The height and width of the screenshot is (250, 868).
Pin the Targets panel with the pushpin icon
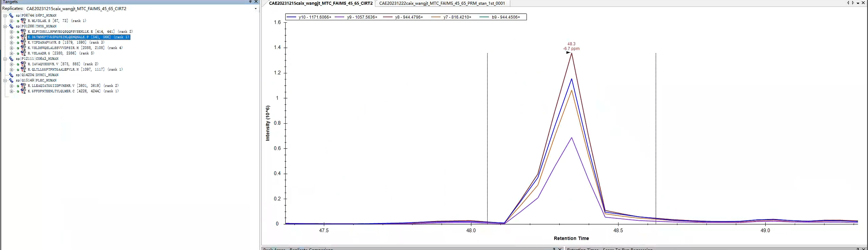coord(250,2)
